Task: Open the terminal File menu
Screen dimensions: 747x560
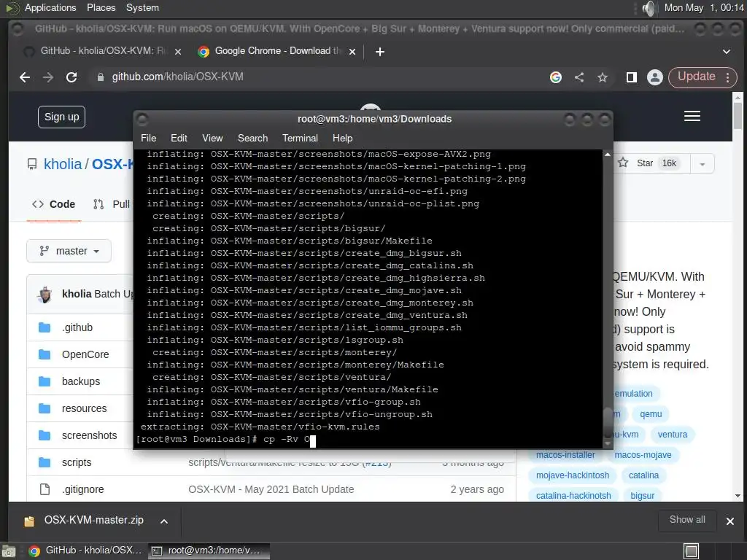Action: click(x=148, y=138)
